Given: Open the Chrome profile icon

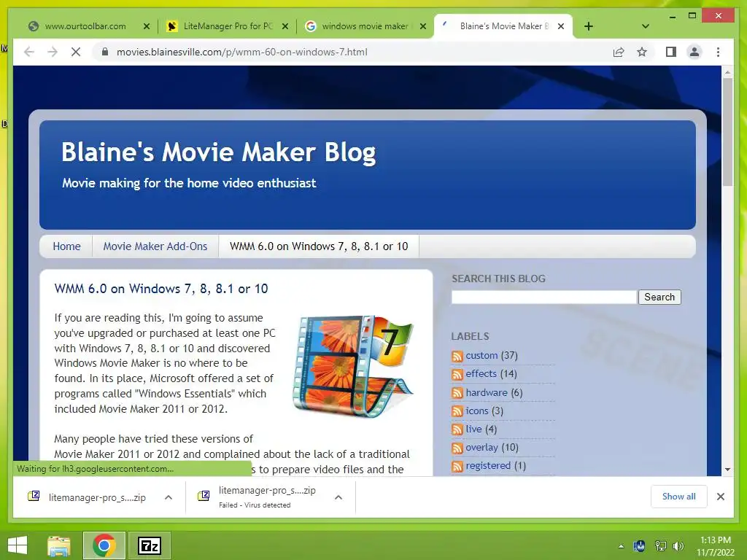Looking at the screenshot, I should tap(694, 52).
